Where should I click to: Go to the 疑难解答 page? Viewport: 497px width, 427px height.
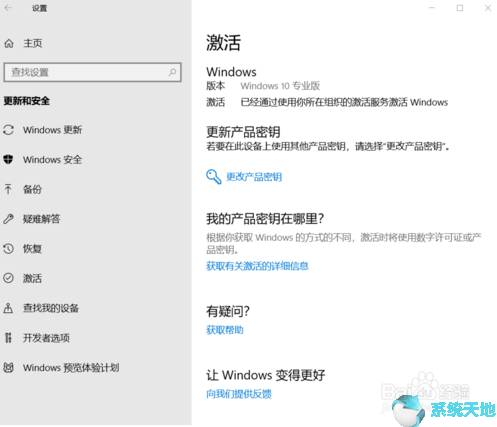(42, 219)
